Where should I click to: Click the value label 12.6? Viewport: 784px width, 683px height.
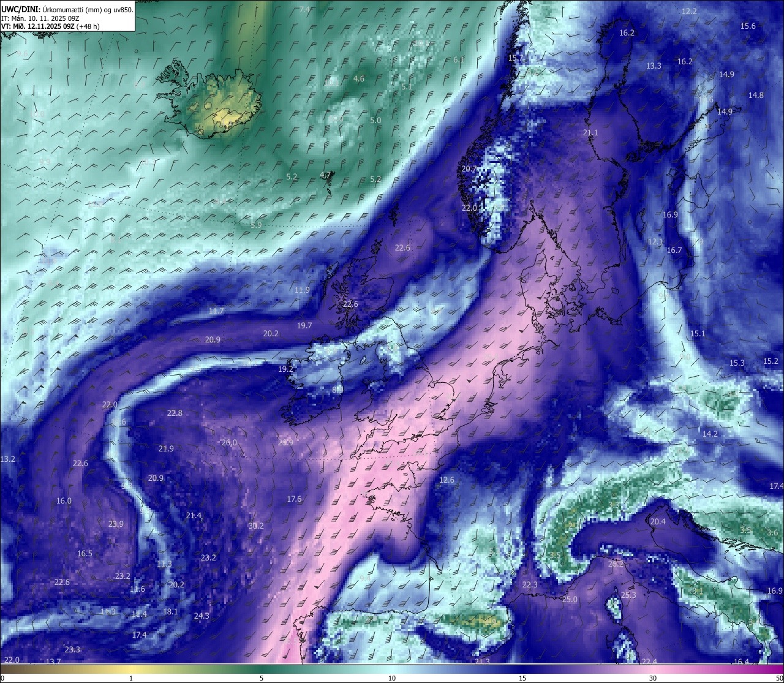[x=447, y=480]
